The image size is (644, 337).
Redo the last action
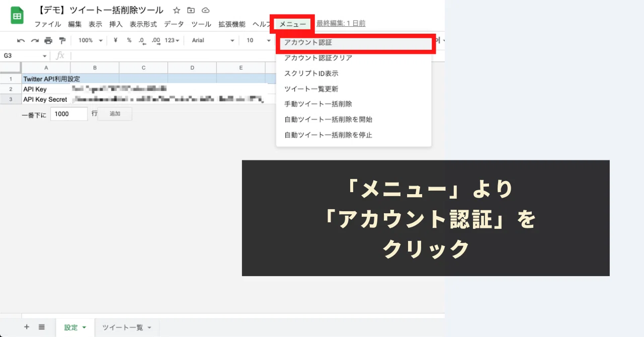(35, 40)
